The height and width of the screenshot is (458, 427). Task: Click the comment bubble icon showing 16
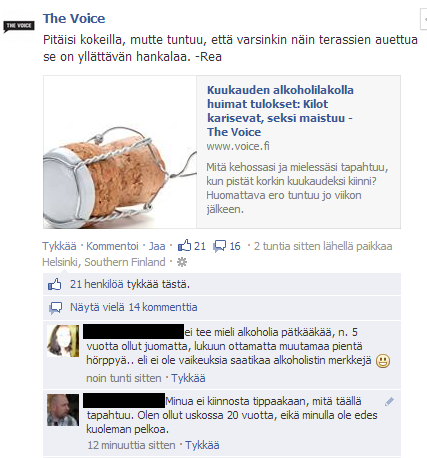click(220, 246)
